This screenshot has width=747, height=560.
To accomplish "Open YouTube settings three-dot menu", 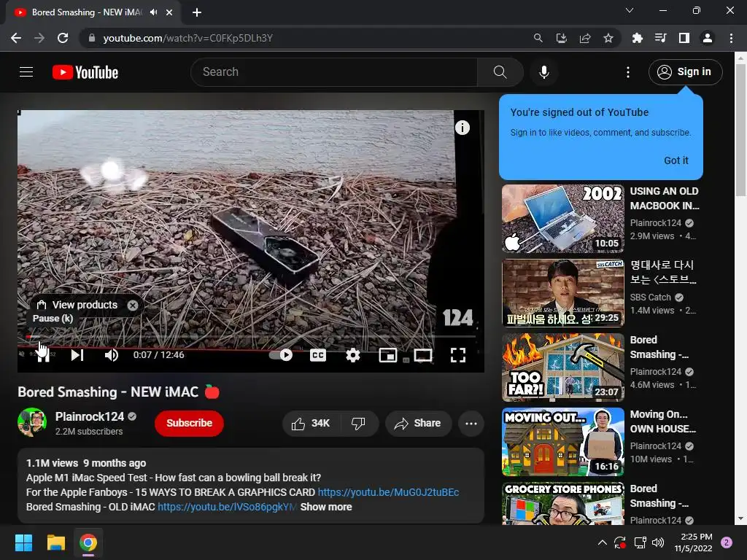I will click(628, 72).
